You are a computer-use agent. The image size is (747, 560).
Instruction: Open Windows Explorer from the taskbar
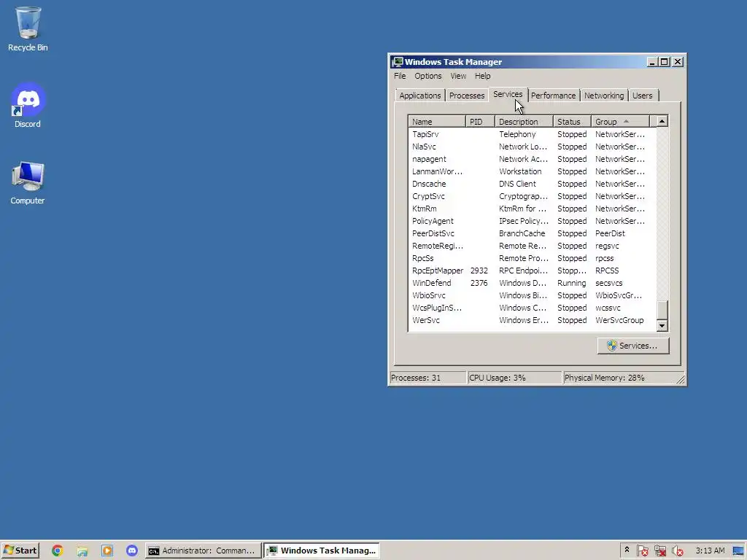click(x=82, y=551)
